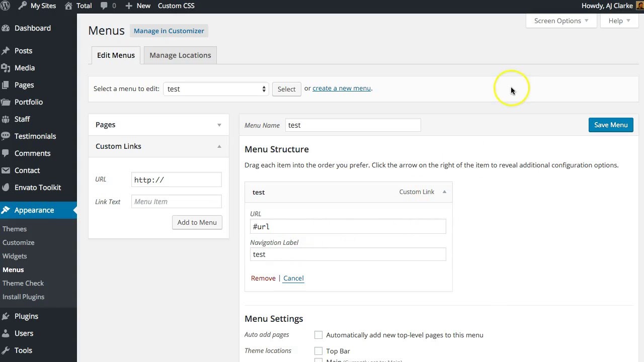The width and height of the screenshot is (644, 362).
Task: Click the 'create a new menu' link
Action: pos(342,88)
